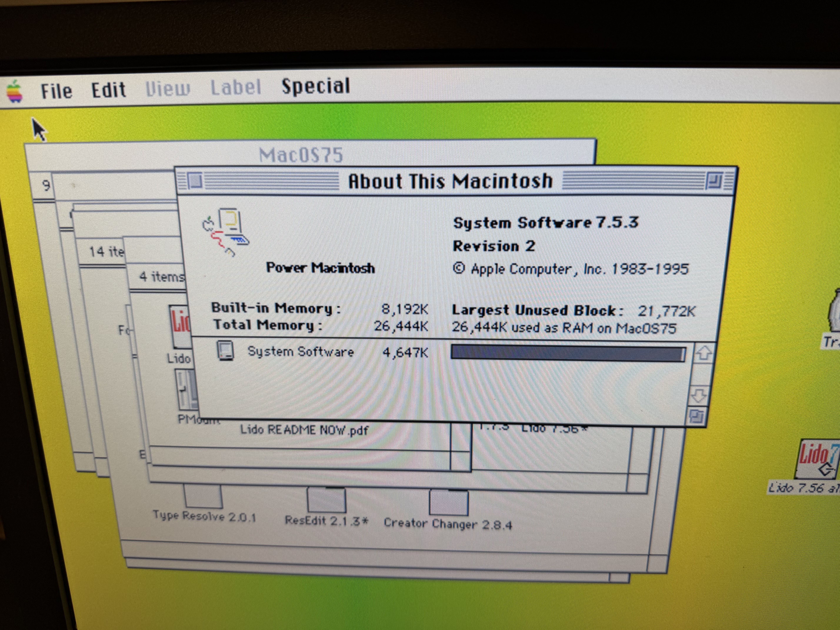Click the Total Memory 26,444K value
Screen dimensions: 840x630
401,326
